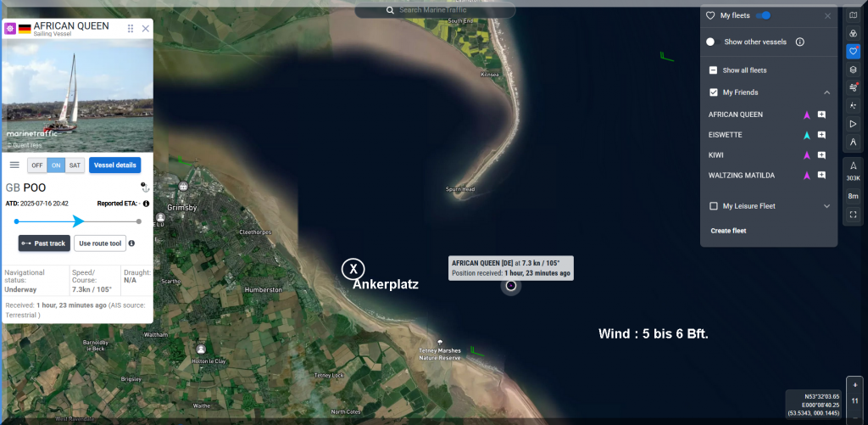Open the play/playback icon in right toolbar
Viewport: 868px width, 425px height.
coord(853,124)
